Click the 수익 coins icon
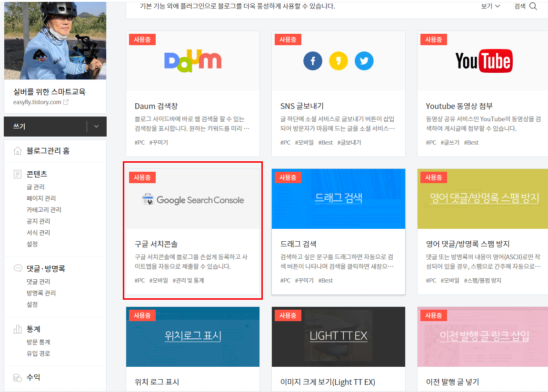This screenshot has height=392, width=548. 18,377
